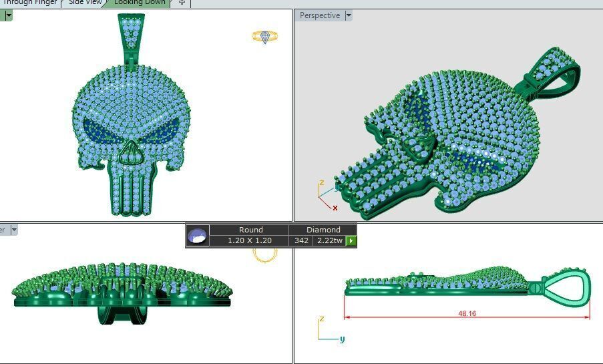This screenshot has width=603, height=364.
Task: Click the round gem preview icon
Action: tap(198, 236)
